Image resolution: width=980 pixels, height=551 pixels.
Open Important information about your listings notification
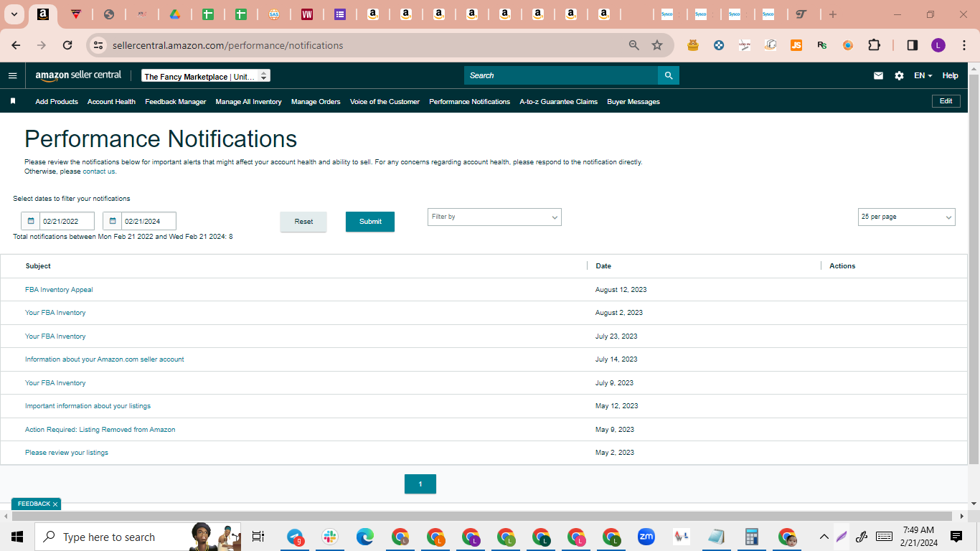[x=88, y=406]
